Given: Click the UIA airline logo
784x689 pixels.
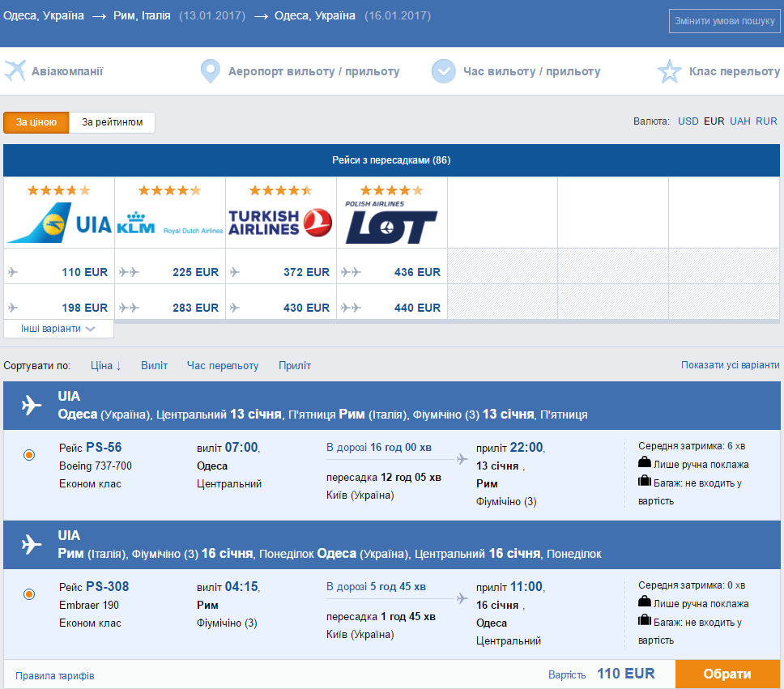Looking at the screenshot, I should [x=59, y=223].
